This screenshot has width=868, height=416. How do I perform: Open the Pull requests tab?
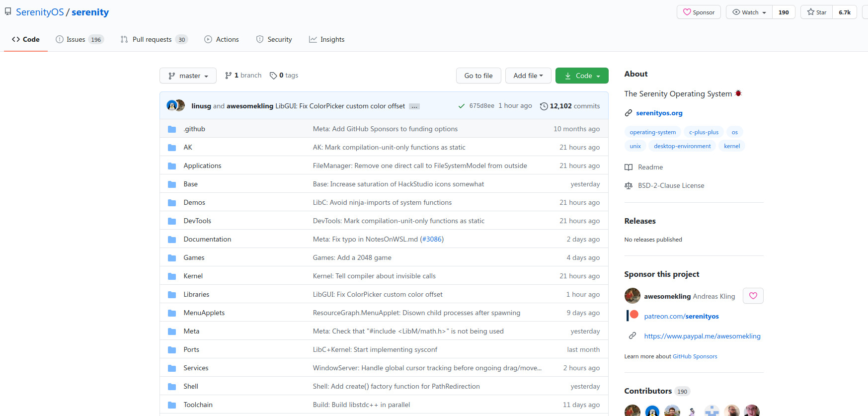[x=152, y=39]
